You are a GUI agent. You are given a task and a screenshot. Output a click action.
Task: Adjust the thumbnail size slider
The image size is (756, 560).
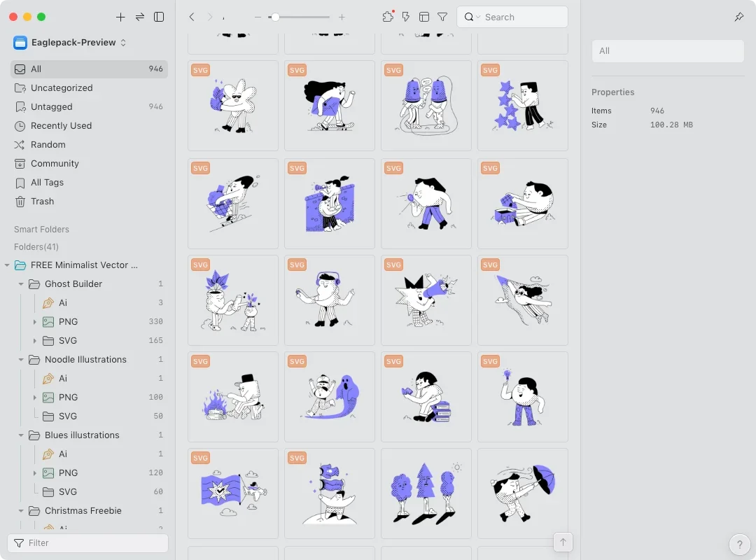pos(299,17)
